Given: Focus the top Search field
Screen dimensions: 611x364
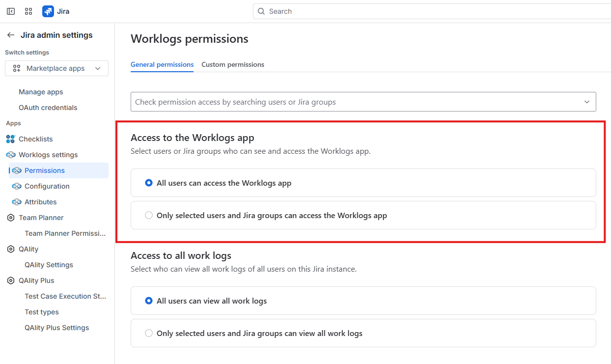Looking at the screenshot, I should click(x=432, y=11).
